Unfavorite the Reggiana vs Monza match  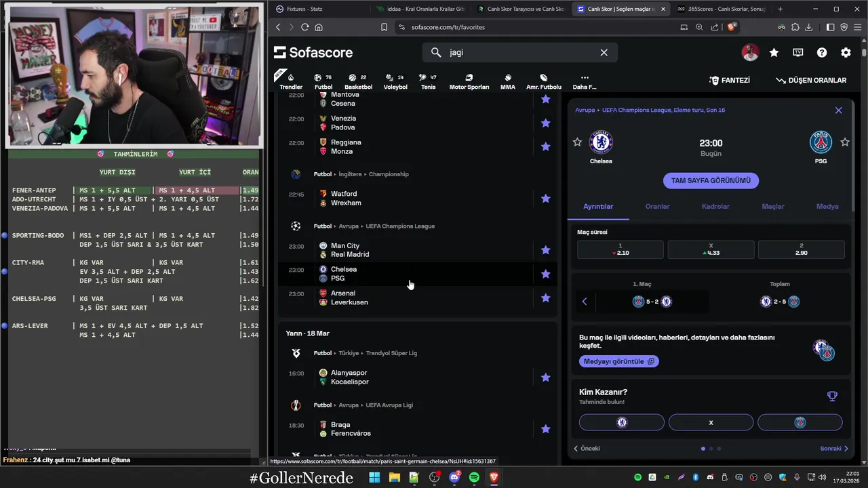tap(545, 146)
